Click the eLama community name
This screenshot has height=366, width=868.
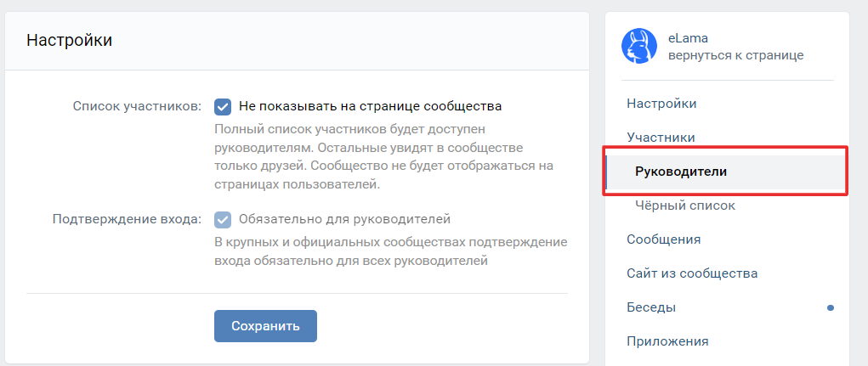688,38
